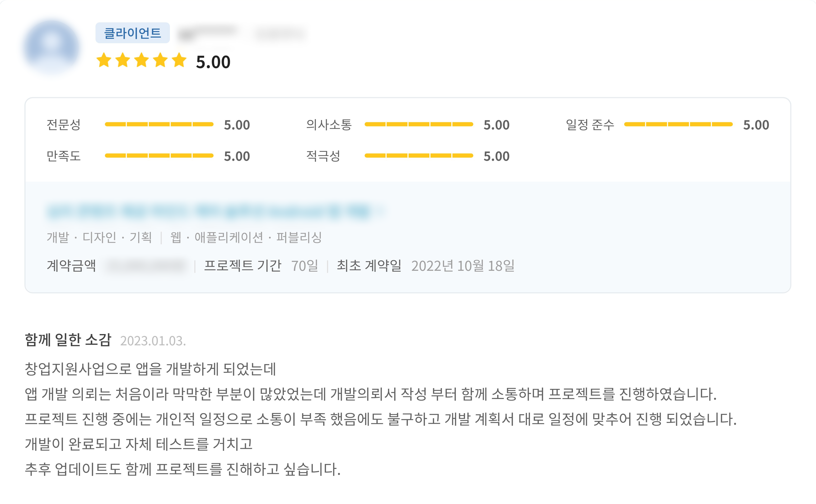Click the 전문성 rating bar
This screenshot has width=816, height=504.
tap(159, 124)
